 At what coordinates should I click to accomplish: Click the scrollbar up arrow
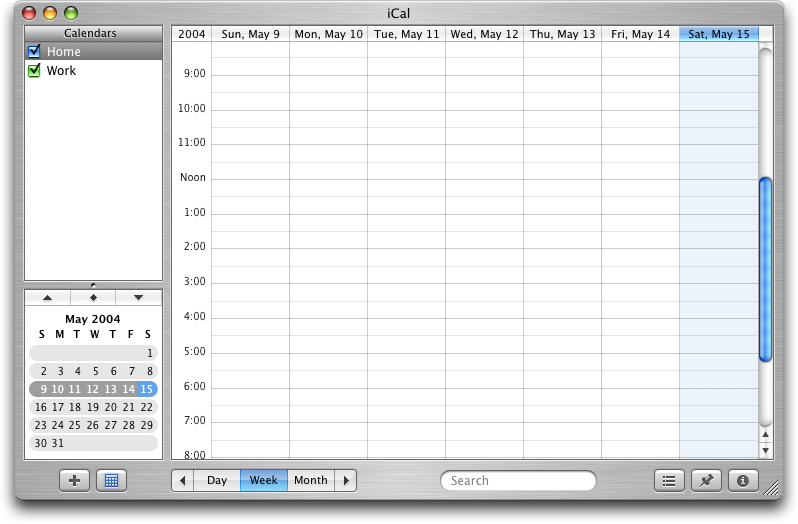(x=765, y=434)
